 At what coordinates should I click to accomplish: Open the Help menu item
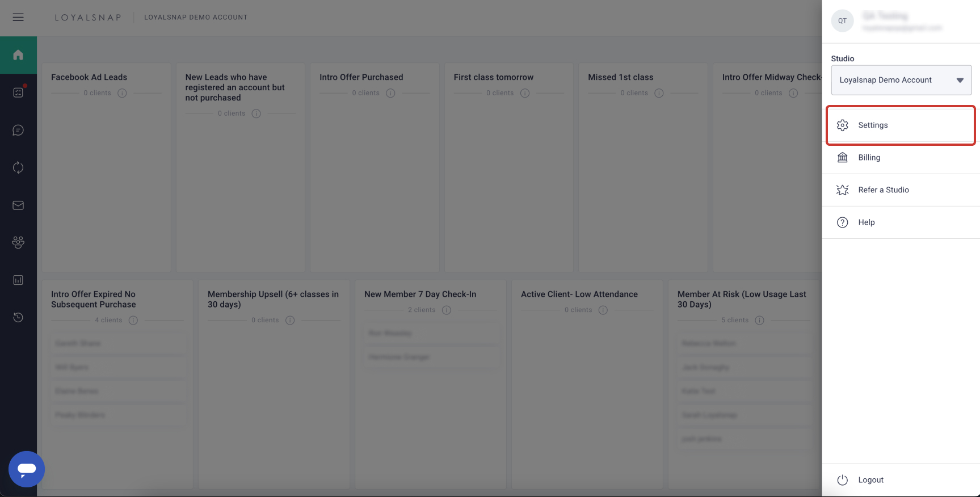pyautogui.click(x=866, y=222)
